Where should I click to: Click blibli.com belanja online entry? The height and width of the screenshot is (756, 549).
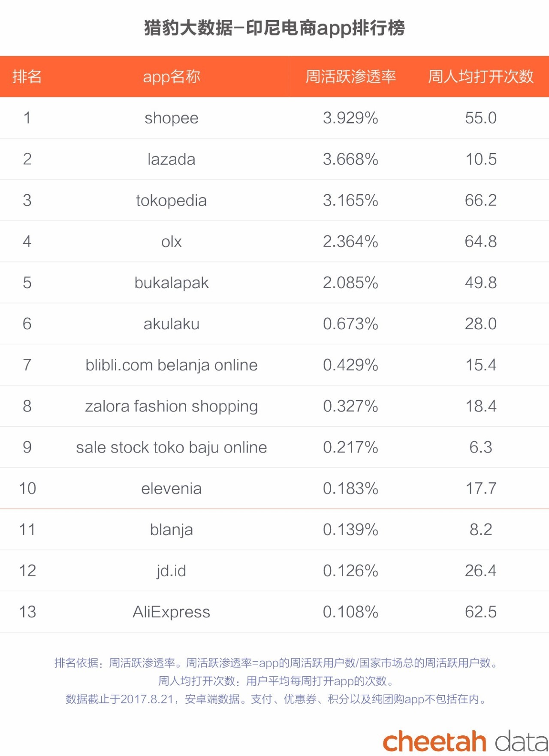click(172, 365)
